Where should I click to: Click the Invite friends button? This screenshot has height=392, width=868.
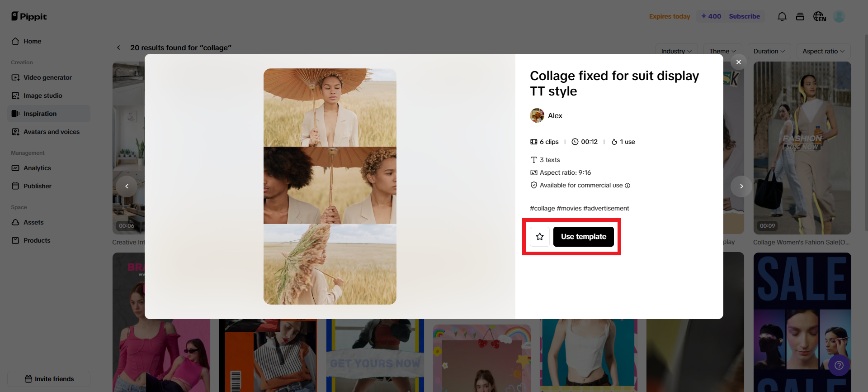(49, 379)
